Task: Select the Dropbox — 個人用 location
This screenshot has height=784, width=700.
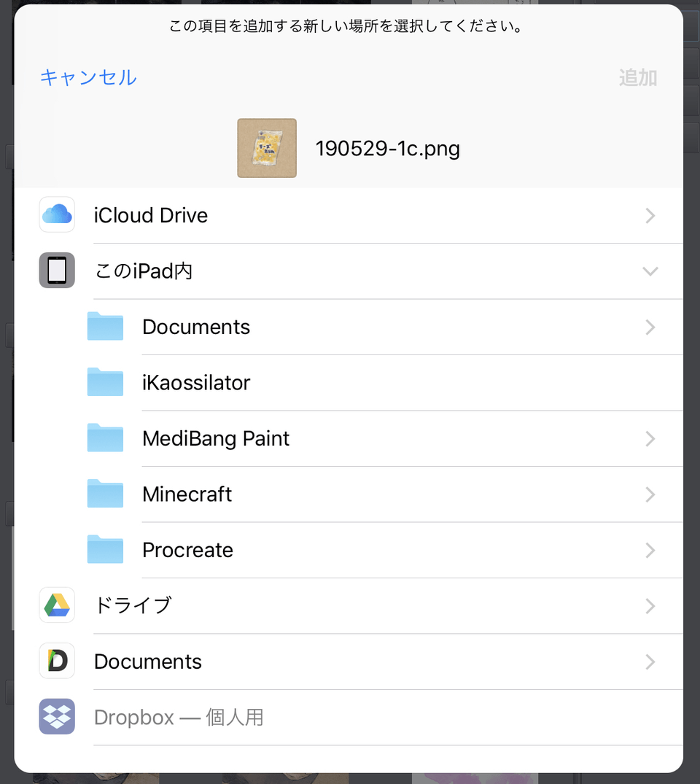Action: 179,718
